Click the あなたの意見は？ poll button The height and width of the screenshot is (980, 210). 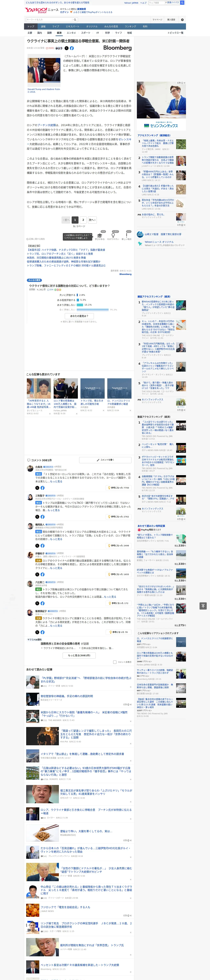coord(79,316)
